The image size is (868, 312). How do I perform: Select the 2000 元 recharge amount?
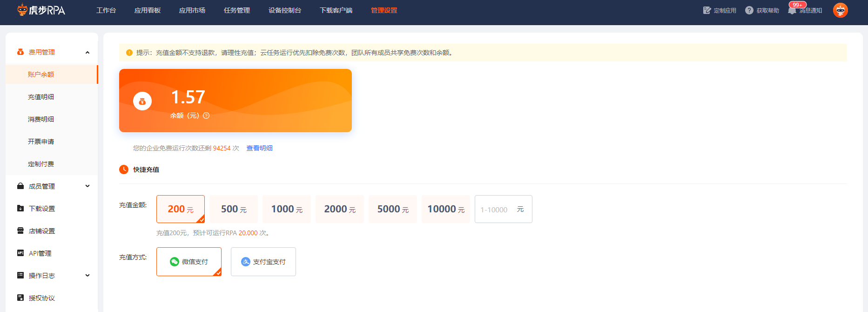[340, 209]
